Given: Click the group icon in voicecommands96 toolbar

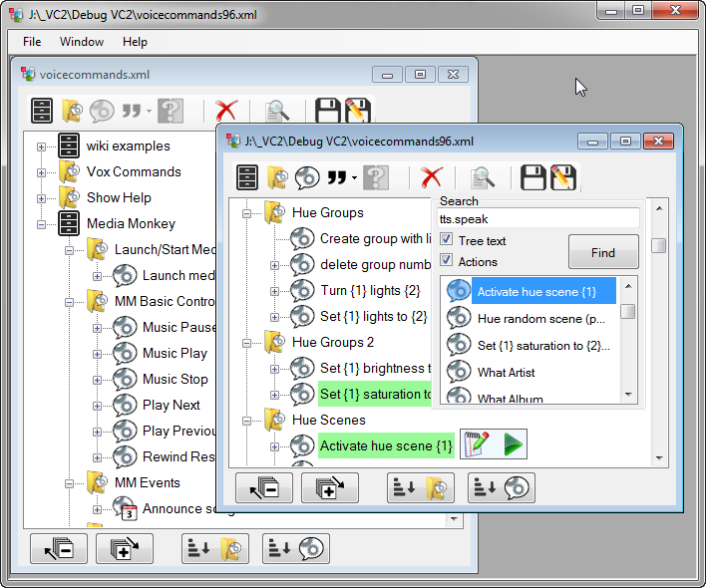Looking at the screenshot, I should coord(247,177).
